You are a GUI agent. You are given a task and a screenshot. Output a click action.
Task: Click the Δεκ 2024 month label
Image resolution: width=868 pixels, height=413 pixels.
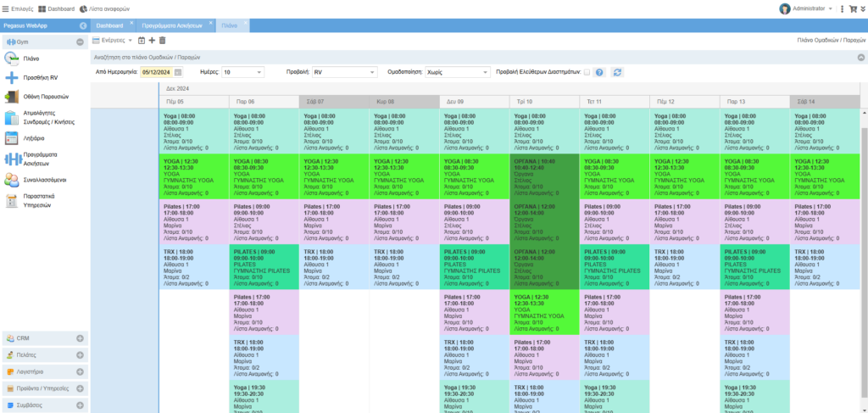click(177, 88)
